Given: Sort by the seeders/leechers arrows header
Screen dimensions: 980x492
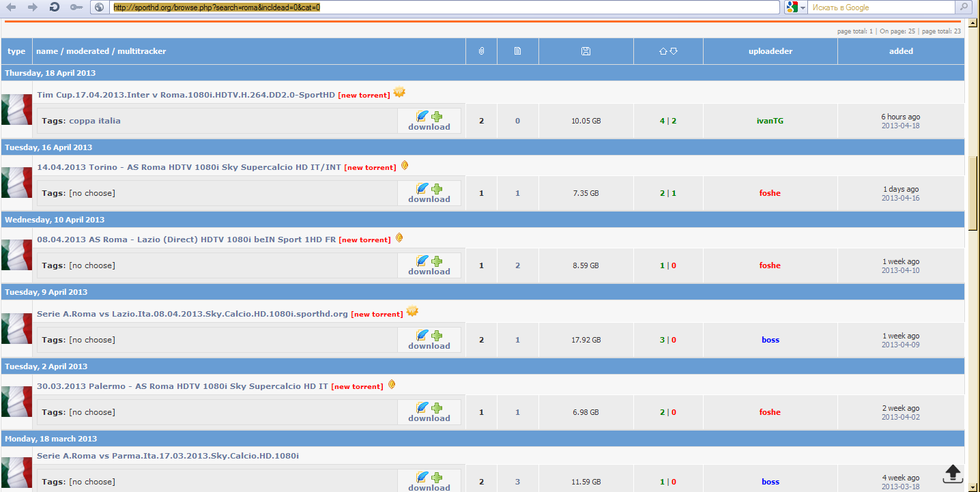Looking at the screenshot, I should pos(668,51).
